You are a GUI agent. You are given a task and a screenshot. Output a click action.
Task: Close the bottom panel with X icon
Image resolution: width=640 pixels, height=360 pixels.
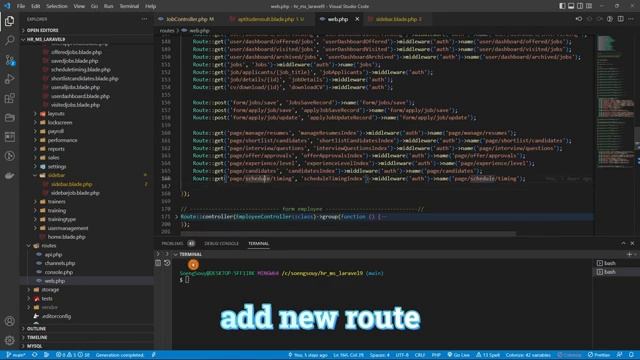coord(632,243)
